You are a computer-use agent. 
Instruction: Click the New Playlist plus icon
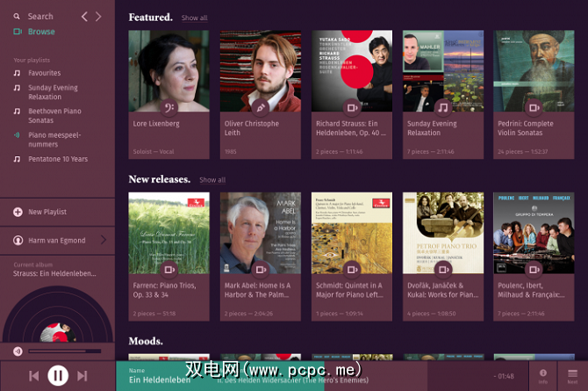(18, 212)
